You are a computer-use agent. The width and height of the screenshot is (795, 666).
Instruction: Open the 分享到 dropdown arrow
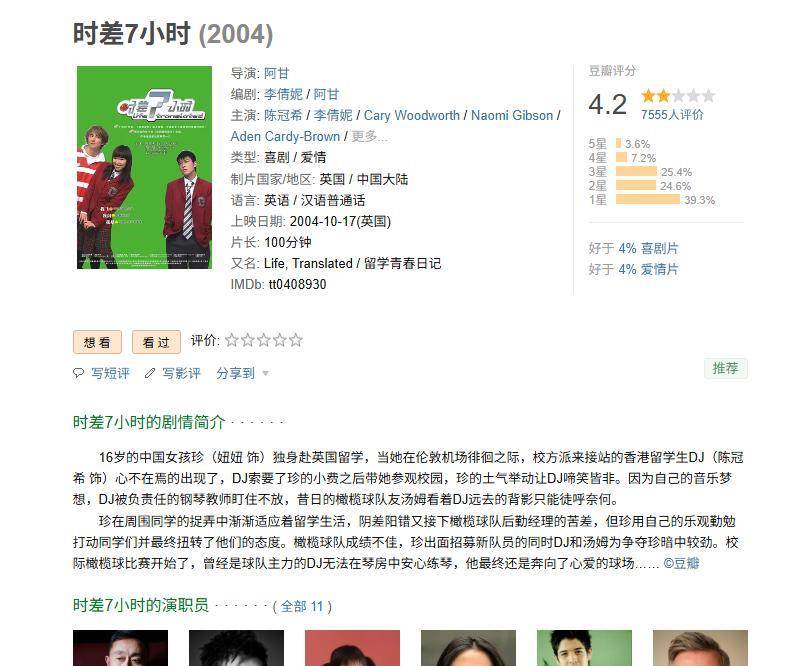(265, 374)
